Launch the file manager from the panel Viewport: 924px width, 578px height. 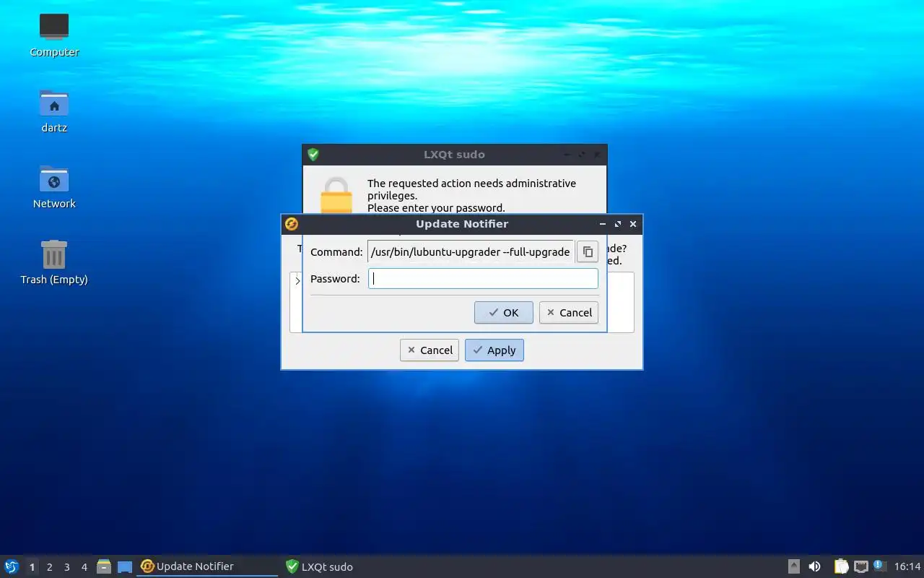pyautogui.click(x=104, y=566)
